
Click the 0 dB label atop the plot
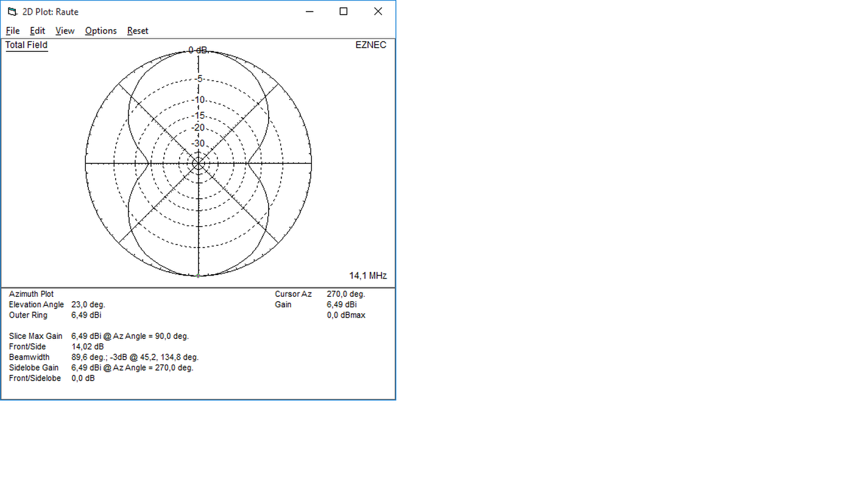[198, 50]
